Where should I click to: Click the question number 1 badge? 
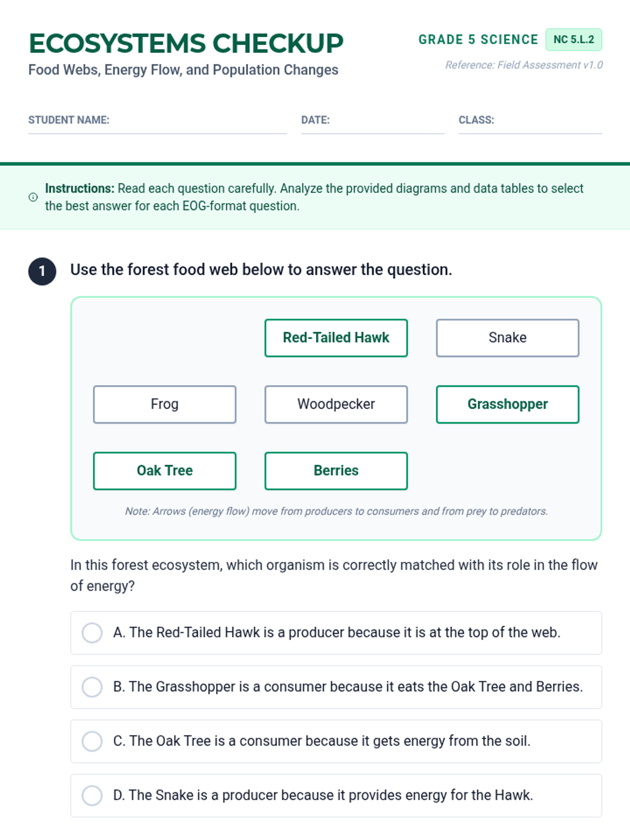pyautogui.click(x=42, y=271)
